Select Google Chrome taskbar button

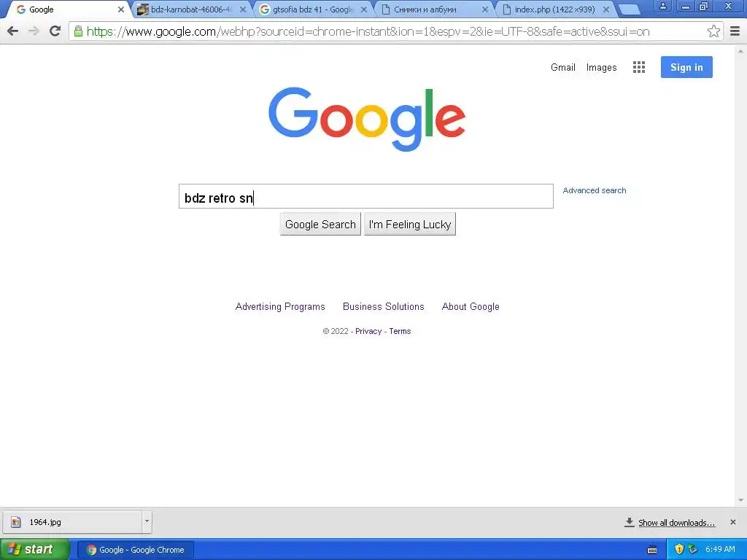pos(135,550)
